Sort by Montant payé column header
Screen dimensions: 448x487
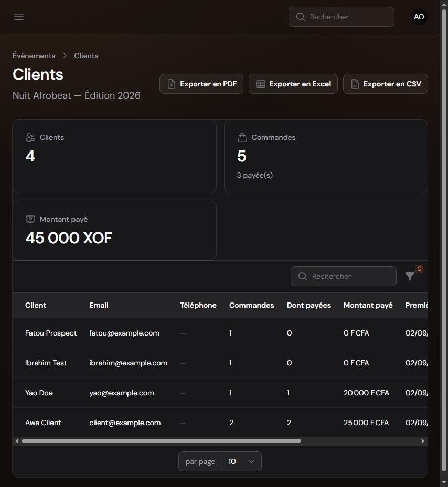pyautogui.click(x=368, y=305)
